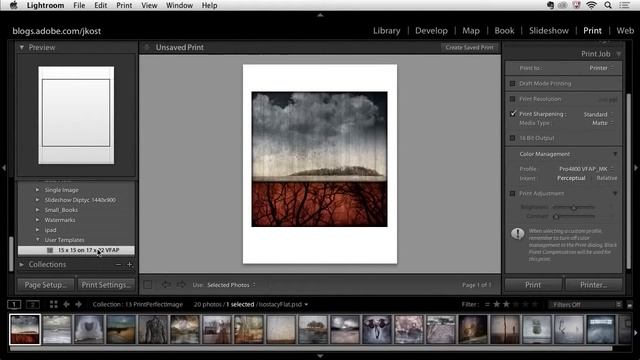The image size is (640, 360).
Task: Enable 16 Bit Output checkbox
Action: [x=512, y=138]
